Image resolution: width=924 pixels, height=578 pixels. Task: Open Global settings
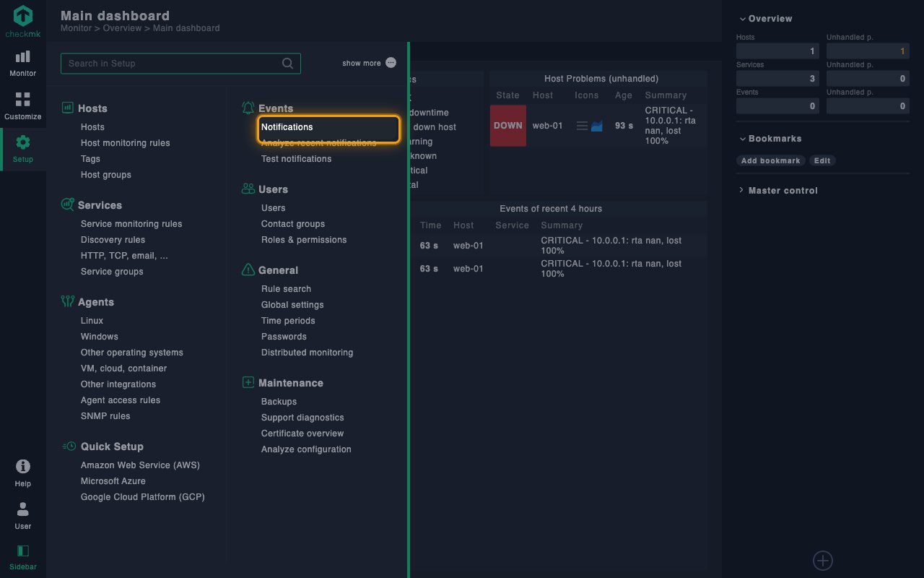coord(292,305)
